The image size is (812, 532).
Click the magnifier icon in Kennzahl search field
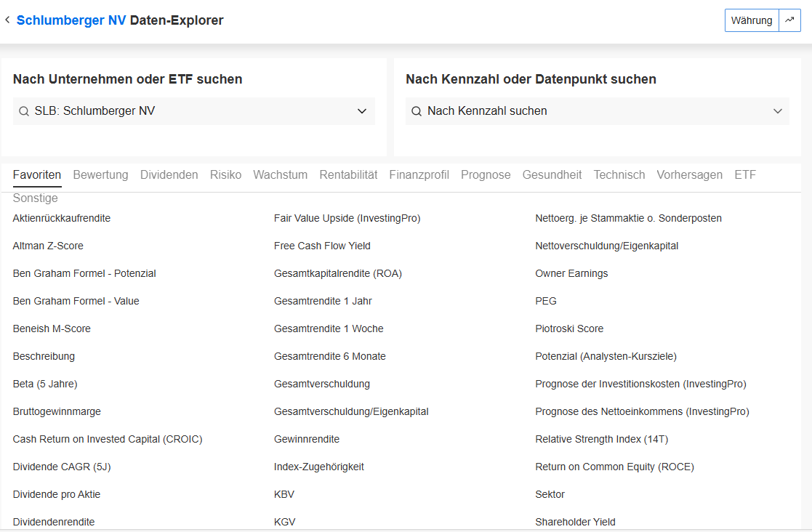(x=417, y=111)
